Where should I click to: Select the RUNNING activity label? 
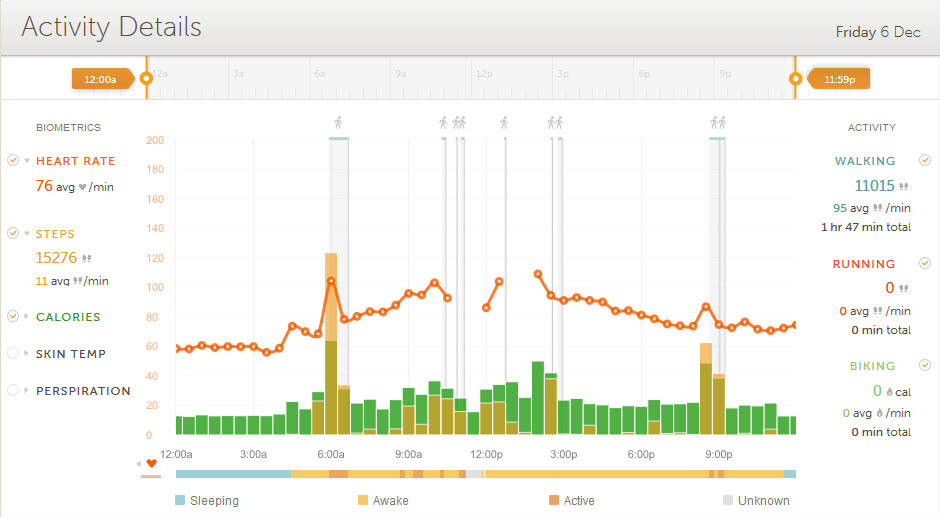(864, 264)
